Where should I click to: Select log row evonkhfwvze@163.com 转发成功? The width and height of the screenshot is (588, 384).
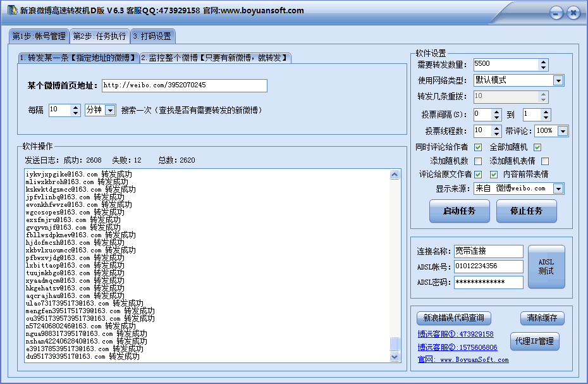click(x=79, y=204)
